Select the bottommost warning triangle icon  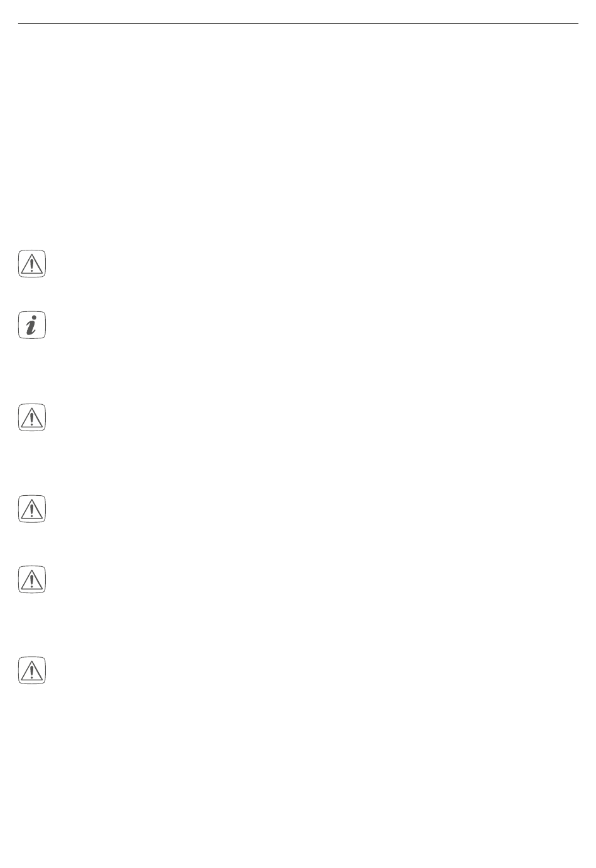[31, 670]
